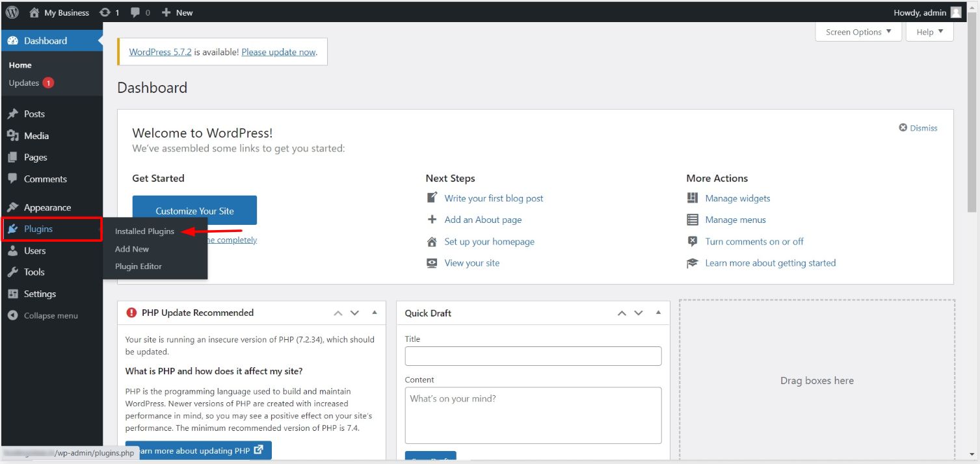Move Quick Draft box up
This screenshot has width=980, height=464.
point(622,313)
